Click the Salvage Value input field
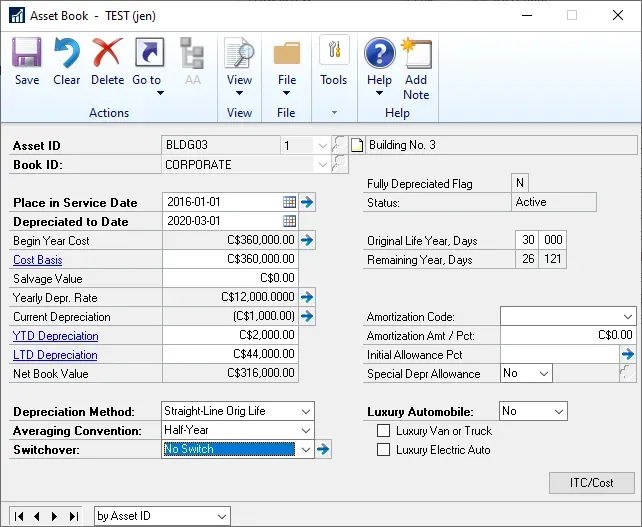642x527 pixels. click(x=229, y=279)
